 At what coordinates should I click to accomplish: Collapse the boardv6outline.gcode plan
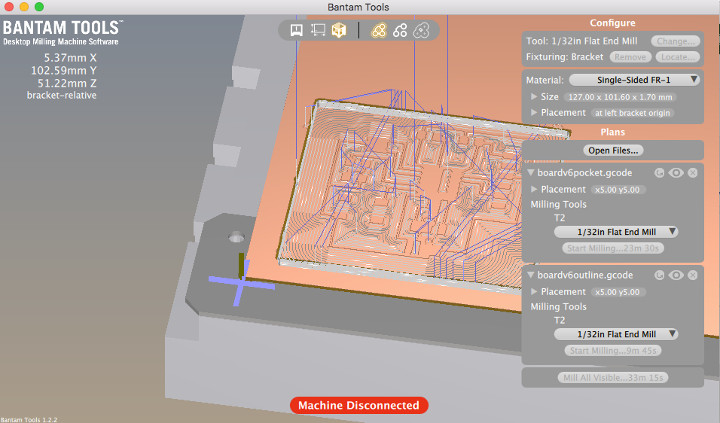tap(531, 276)
